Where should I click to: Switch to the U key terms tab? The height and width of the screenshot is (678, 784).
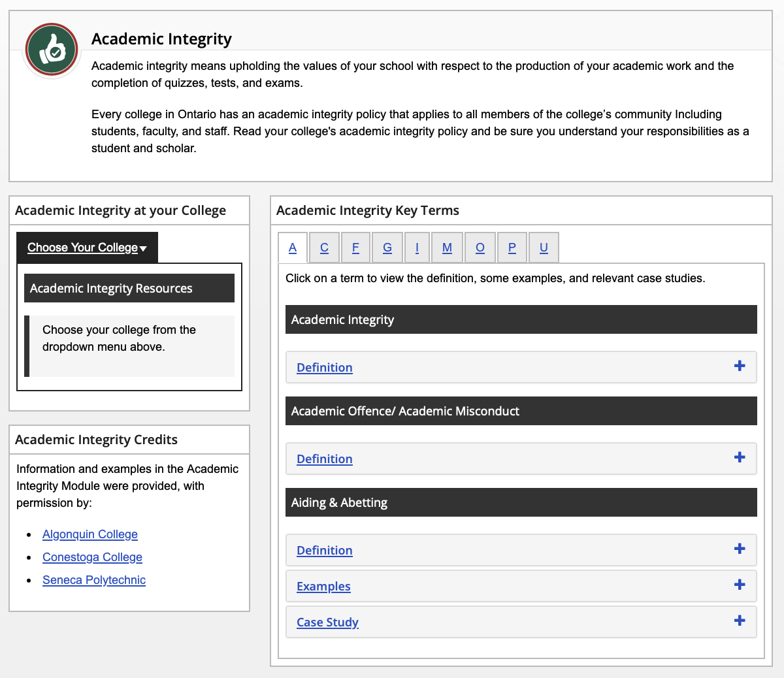(x=544, y=248)
